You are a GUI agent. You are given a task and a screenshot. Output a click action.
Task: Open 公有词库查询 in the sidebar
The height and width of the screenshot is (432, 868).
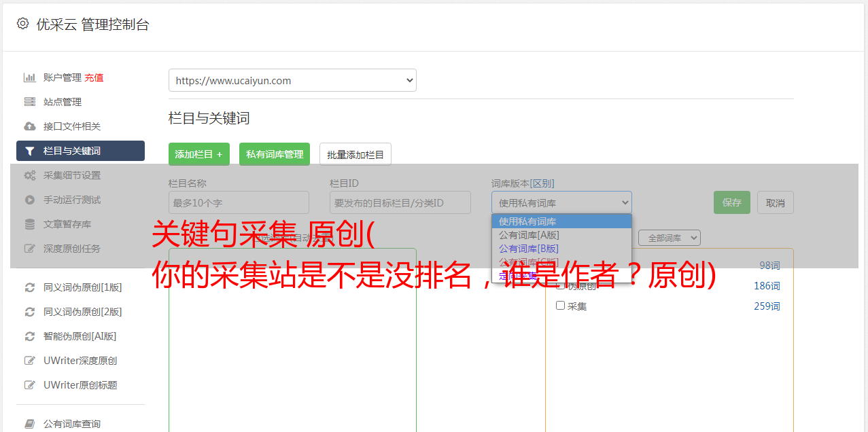pos(72,424)
